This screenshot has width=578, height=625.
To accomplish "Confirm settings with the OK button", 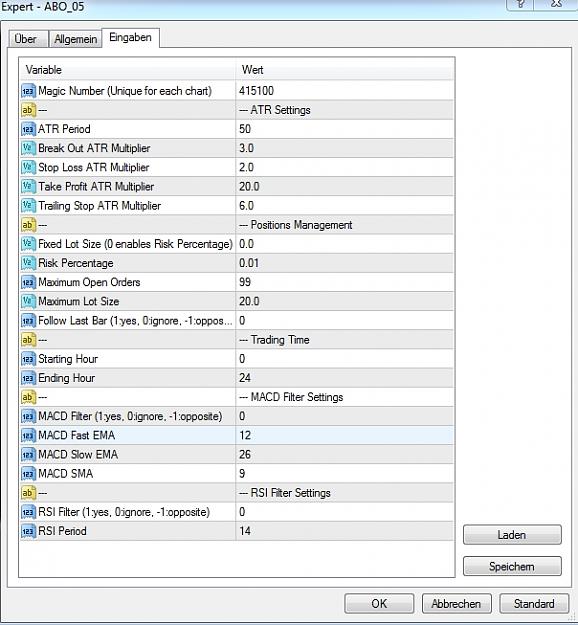I will pyautogui.click(x=379, y=603).
